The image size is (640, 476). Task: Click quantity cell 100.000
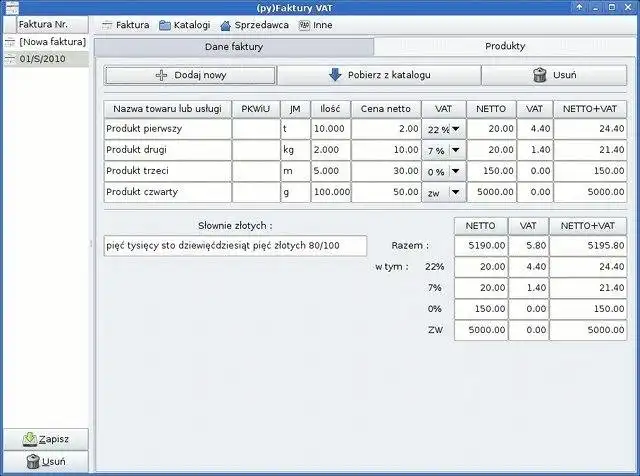pos(331,192)
